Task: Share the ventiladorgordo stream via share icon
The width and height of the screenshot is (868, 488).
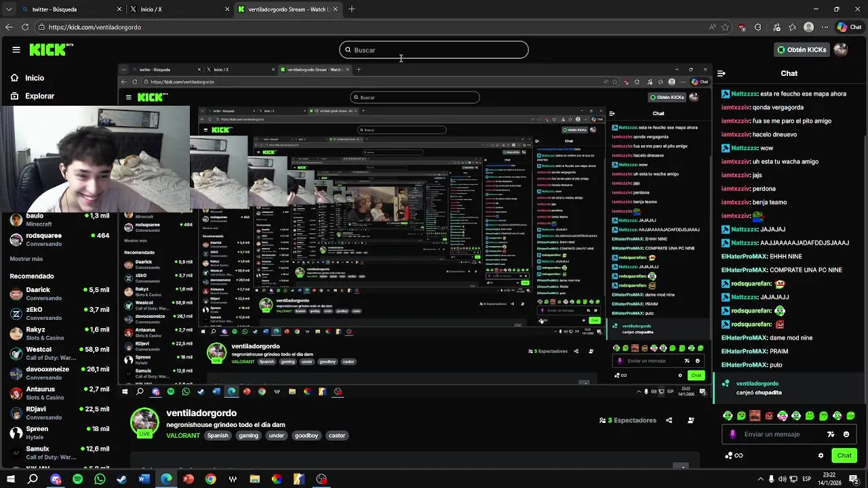Action: (x=669, y=420)
